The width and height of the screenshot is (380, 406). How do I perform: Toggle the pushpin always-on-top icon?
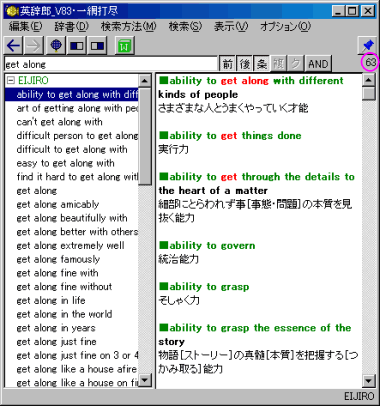coord(368,45)
